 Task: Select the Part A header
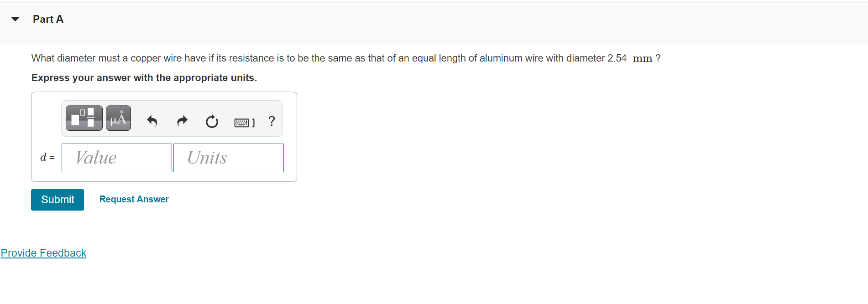pyautogui.click(x=47, y=19)
